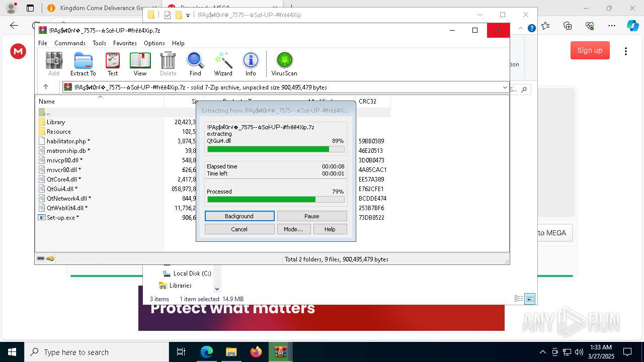Image resolution: width=644 pixels, height=362 pixels.
Task: Select matronship.db file
Action: point(68,151)
